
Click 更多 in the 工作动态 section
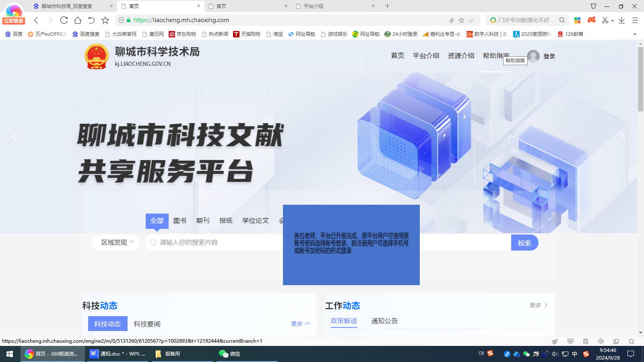pos(539,305)
